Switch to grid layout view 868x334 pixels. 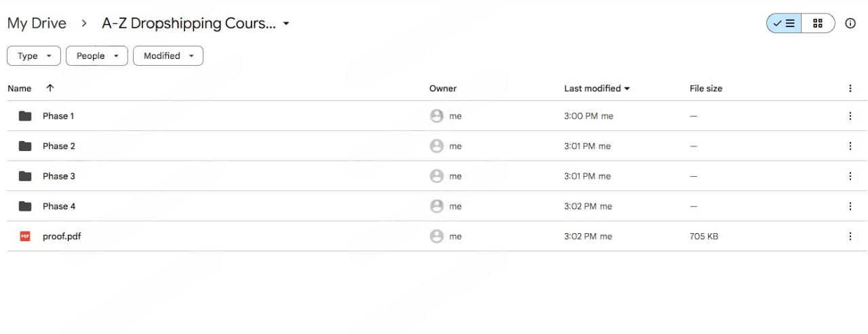coord(818,24)
